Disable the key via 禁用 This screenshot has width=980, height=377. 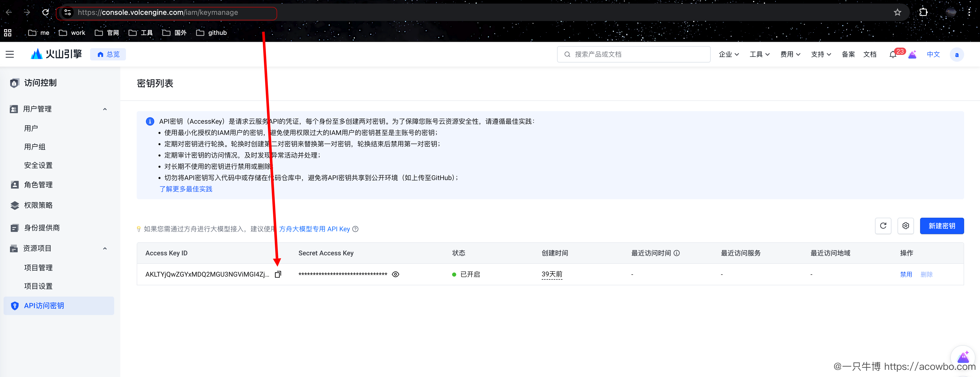(x=906, y=274)
